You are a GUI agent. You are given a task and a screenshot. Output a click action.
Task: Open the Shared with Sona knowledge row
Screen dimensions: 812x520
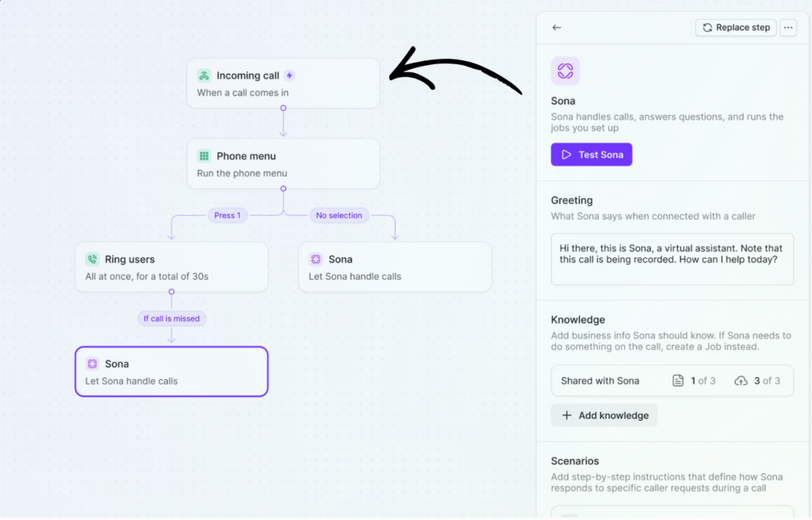600,380
